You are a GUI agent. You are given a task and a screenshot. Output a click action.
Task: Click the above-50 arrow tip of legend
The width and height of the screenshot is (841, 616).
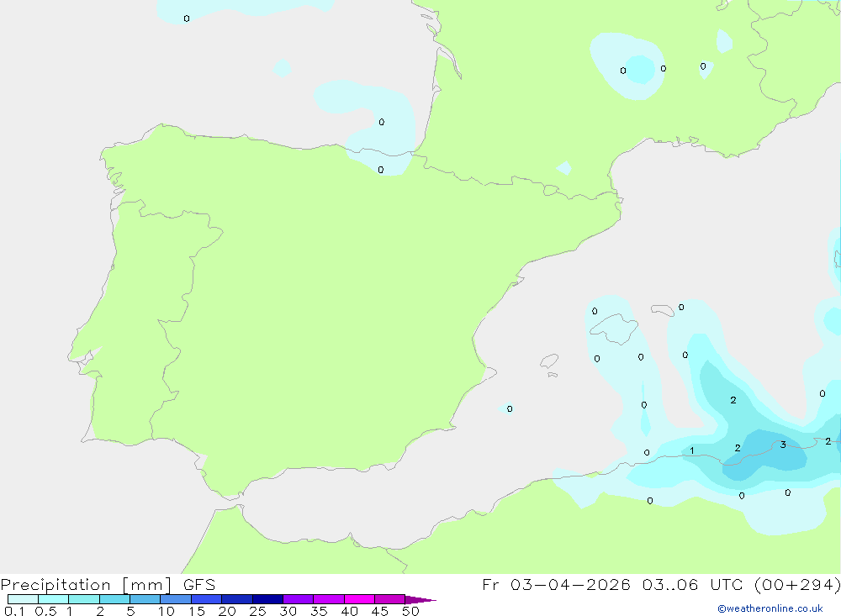(x=421, y=600)
